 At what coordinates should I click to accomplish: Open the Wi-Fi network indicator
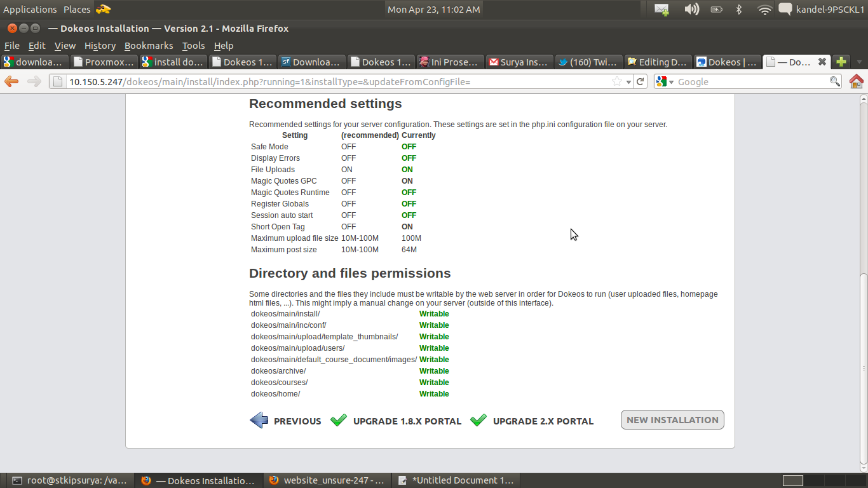point(764,10)
